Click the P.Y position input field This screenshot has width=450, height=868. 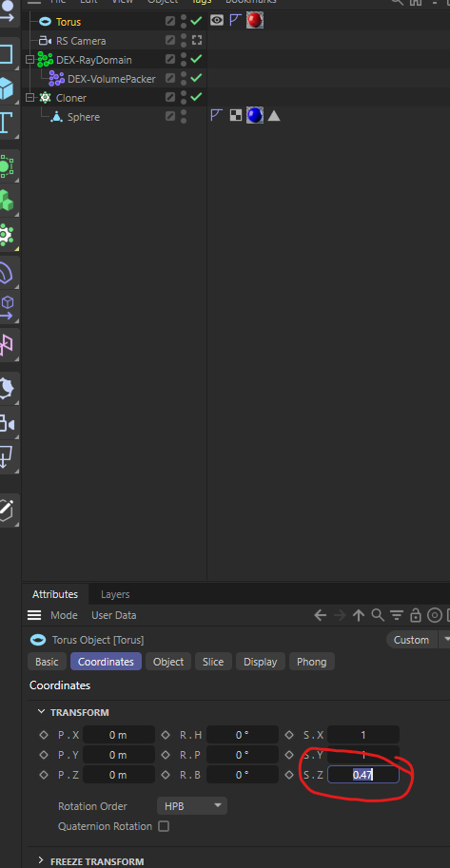[x=119, y=755]
